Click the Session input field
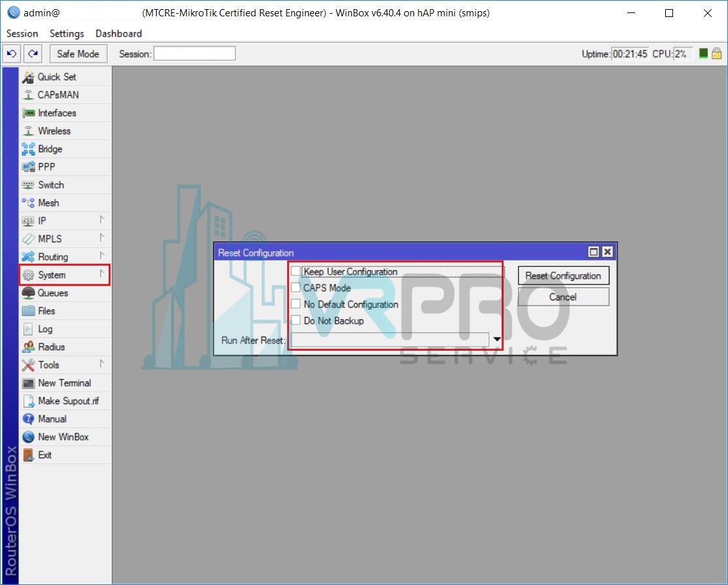This screenshot has width=728, height=585. click(194, 54)
